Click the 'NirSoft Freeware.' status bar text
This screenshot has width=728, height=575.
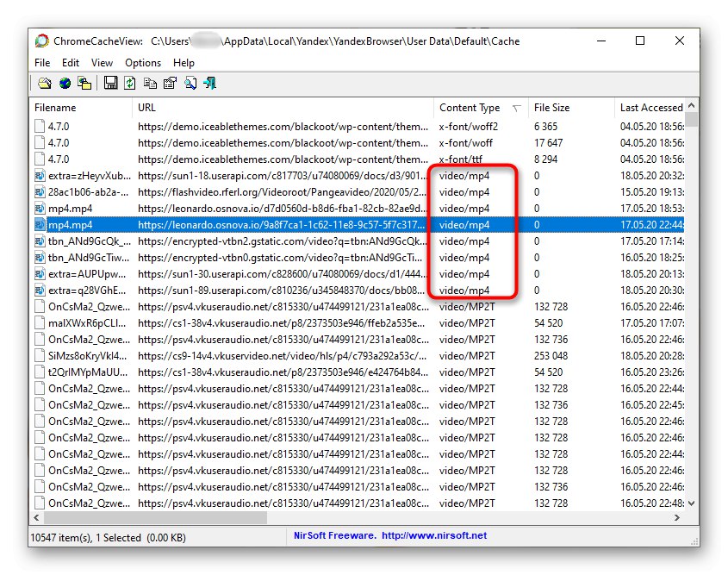[x=335, y=535]
